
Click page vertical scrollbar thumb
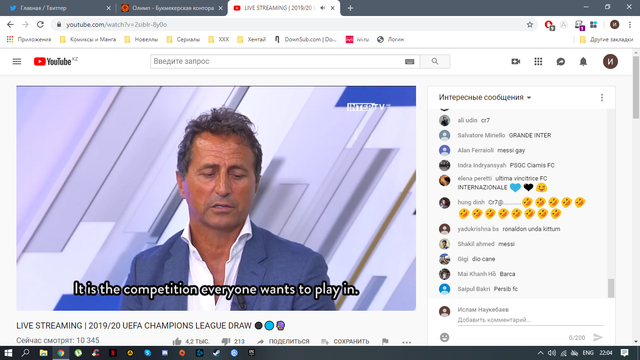636,88
